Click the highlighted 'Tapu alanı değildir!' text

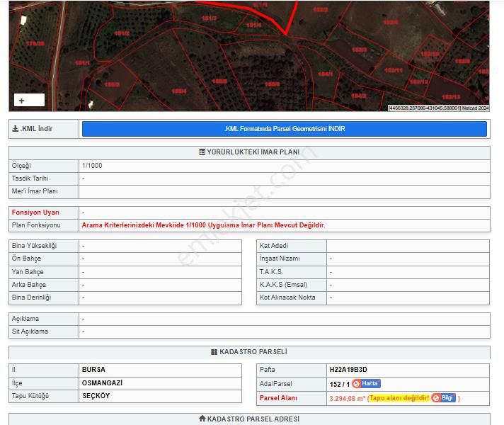(x=399, y=398)
